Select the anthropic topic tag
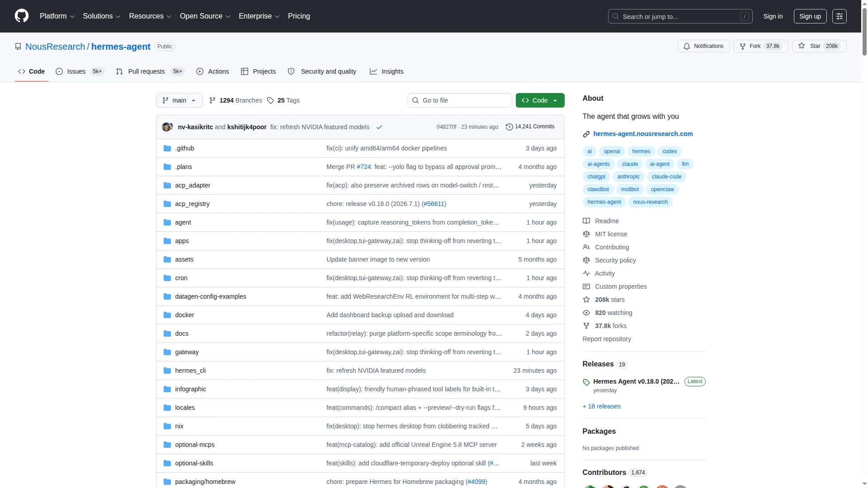Image resolution: width=868 pixels, height=488 pixels. (628, 177)
